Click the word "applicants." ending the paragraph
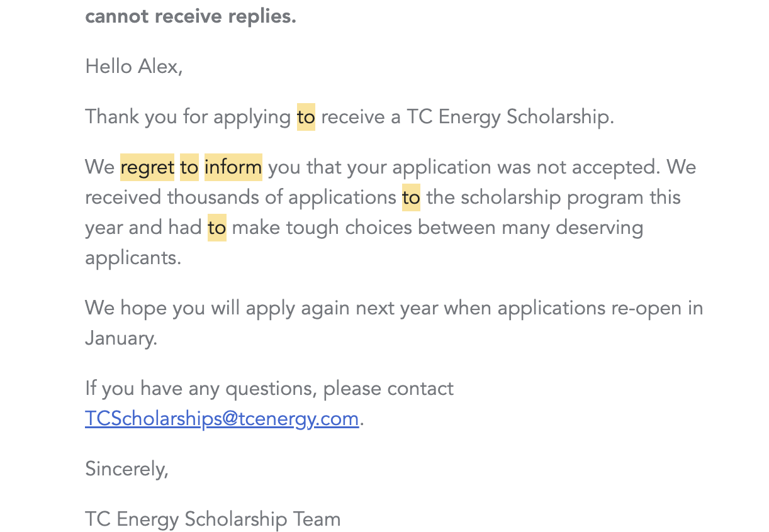The image size is (769, 532). [x=133, y=258]
